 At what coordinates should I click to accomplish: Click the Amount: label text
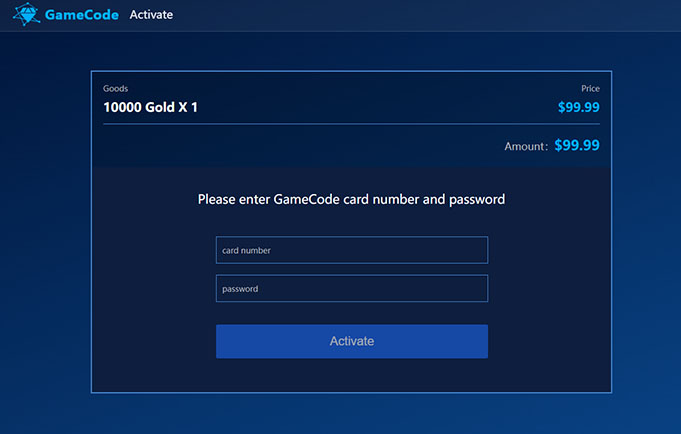[x=526, y=146]
